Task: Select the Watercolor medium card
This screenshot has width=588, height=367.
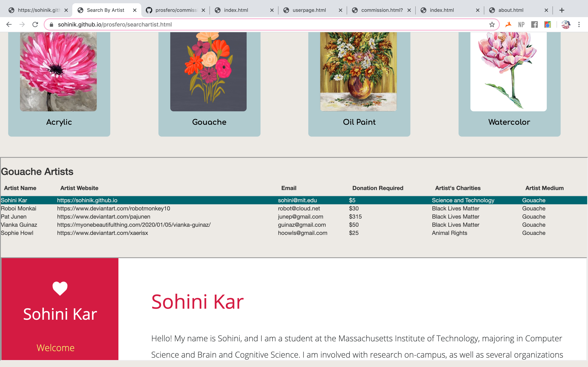Action: (509, 84)
